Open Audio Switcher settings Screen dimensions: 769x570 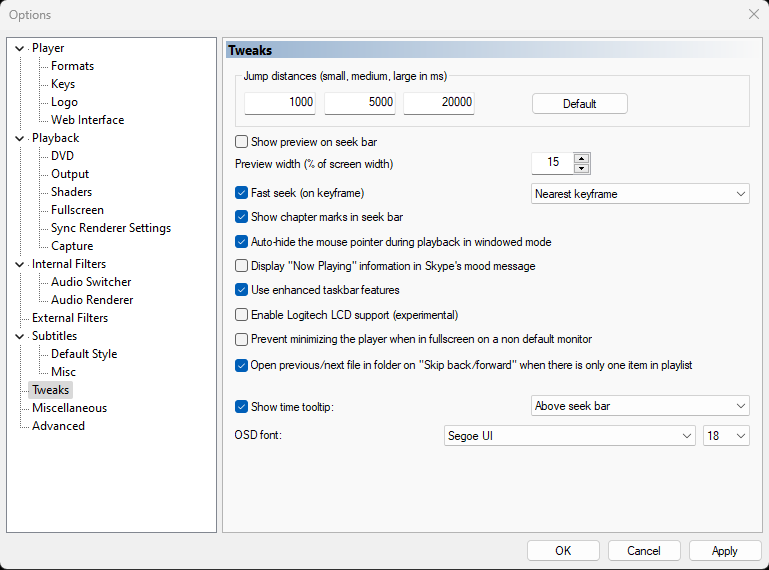click(x=91, y=282)
